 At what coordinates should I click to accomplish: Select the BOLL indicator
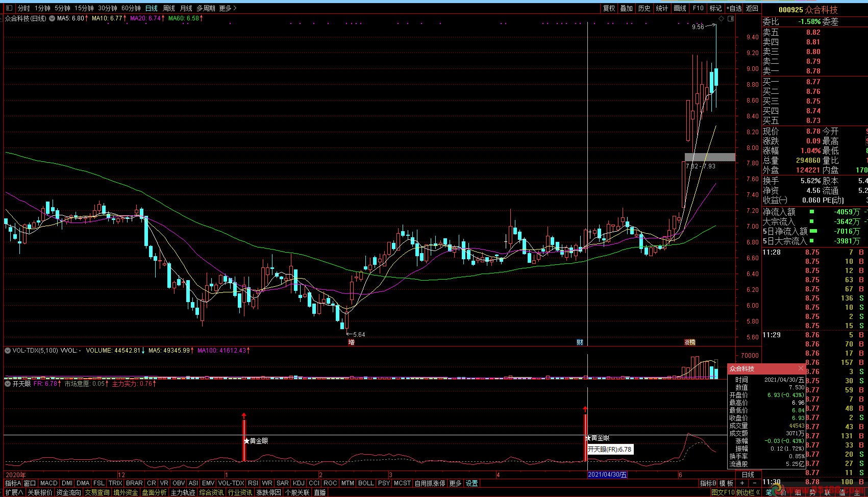click(x=366, y=483)
